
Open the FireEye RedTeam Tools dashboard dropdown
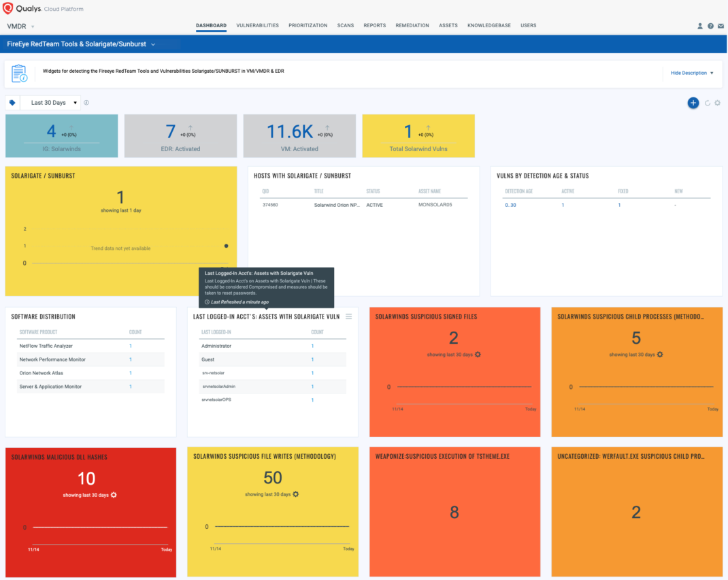pyautogui.click(x=81, y=44)
